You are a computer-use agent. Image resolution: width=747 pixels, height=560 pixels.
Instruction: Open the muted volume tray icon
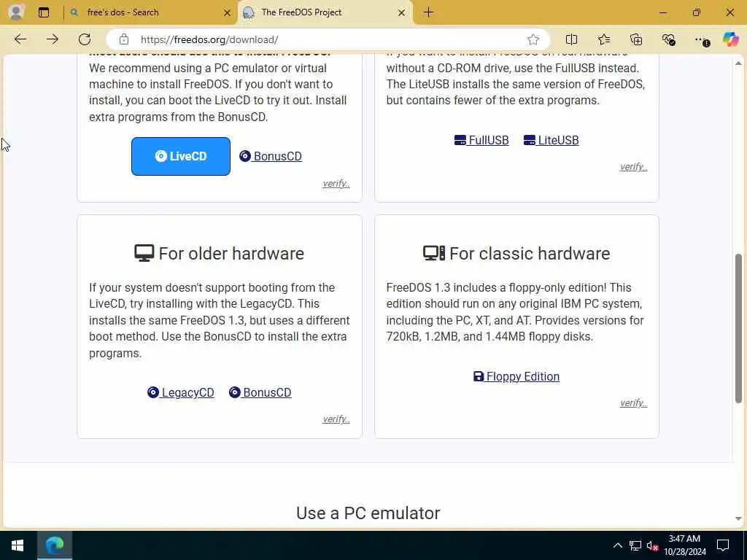tap(653, 545)
